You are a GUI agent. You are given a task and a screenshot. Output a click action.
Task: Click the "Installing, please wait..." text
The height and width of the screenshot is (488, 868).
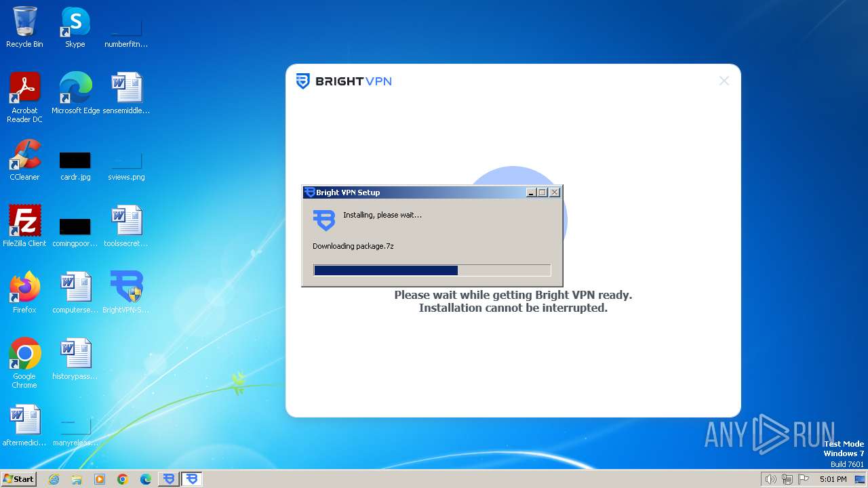coord(382,215)
